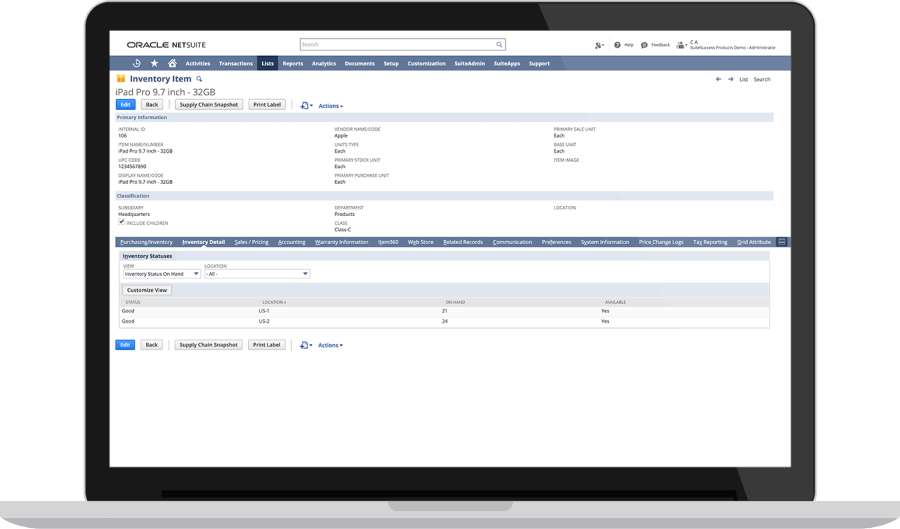Image resolution: width=900 pixels, height=529 pixels.
Task: Open the SuiteAdmin menu
Action: tap(470, 63)
